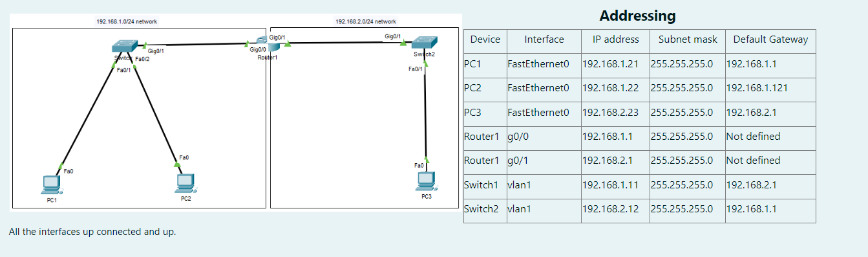The height and width of the screenshot is (257, 868).
Task: Click the IP address '192.168.2.23'
Action: pos(610,112)
